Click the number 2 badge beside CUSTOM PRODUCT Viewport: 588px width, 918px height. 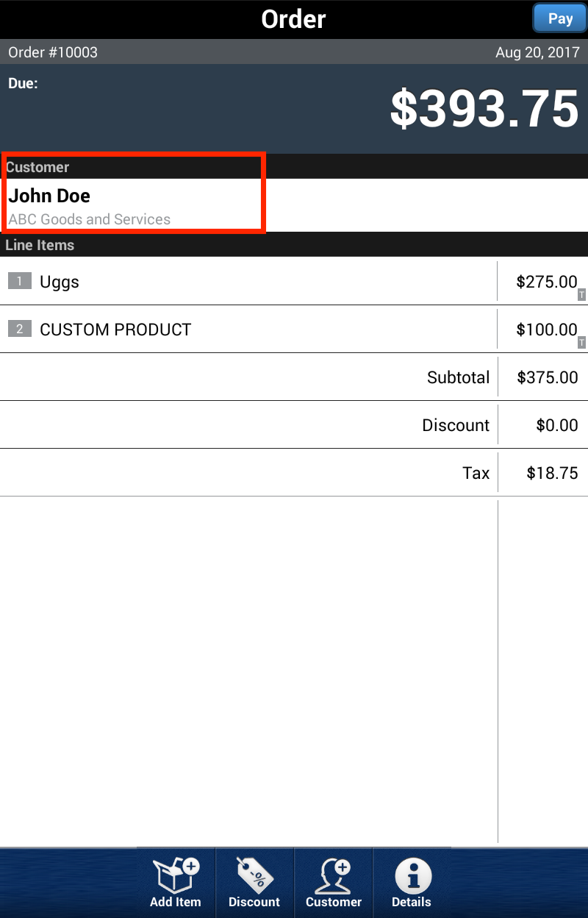[x=20, y=329]
